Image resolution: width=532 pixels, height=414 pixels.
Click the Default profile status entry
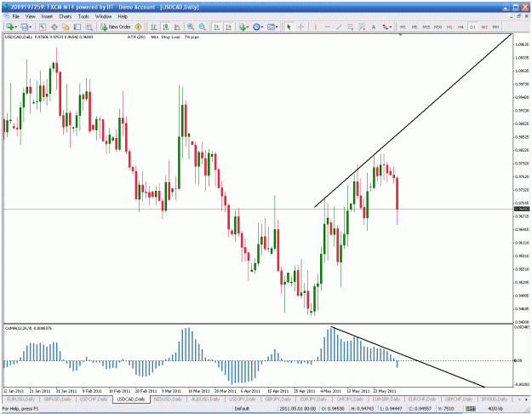click(x=242, y=409)
